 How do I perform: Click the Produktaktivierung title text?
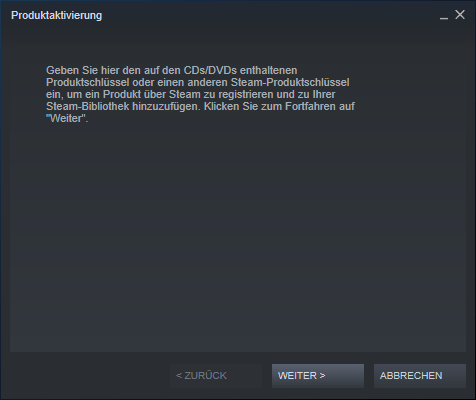pos(57,15)
